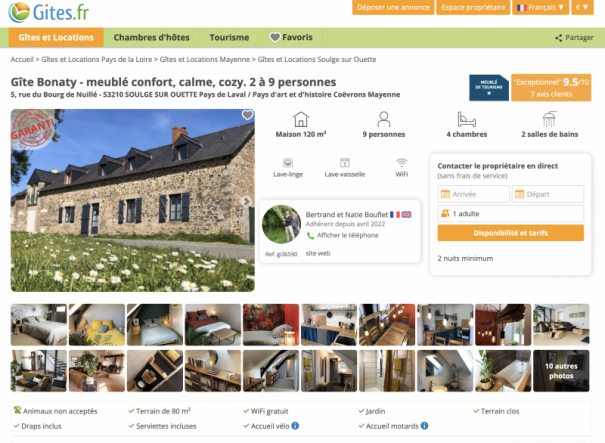Open the Tourisme tab
The height and width of the screenshot is (443, 605).
click(229, 37)
